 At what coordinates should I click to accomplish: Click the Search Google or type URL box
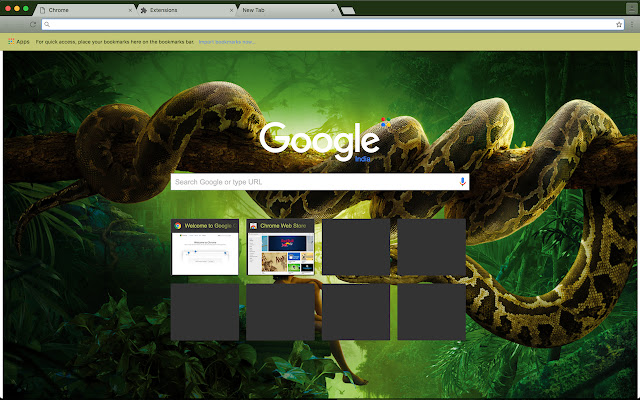(x=320, y=182)
